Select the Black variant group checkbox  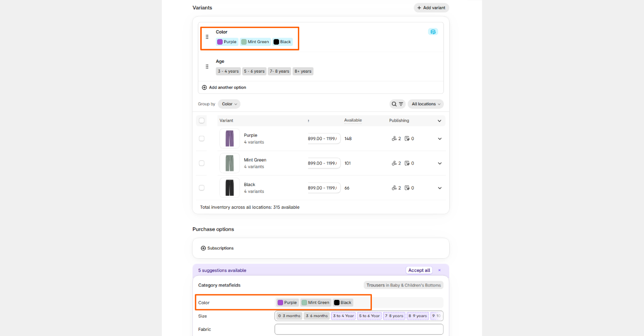tap(201, 188)
